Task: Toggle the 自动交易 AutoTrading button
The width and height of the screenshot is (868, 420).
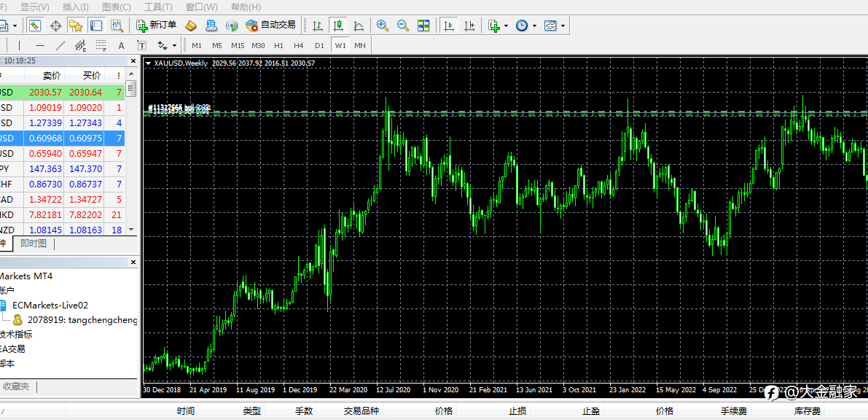Action: click(x=271, y=26)
